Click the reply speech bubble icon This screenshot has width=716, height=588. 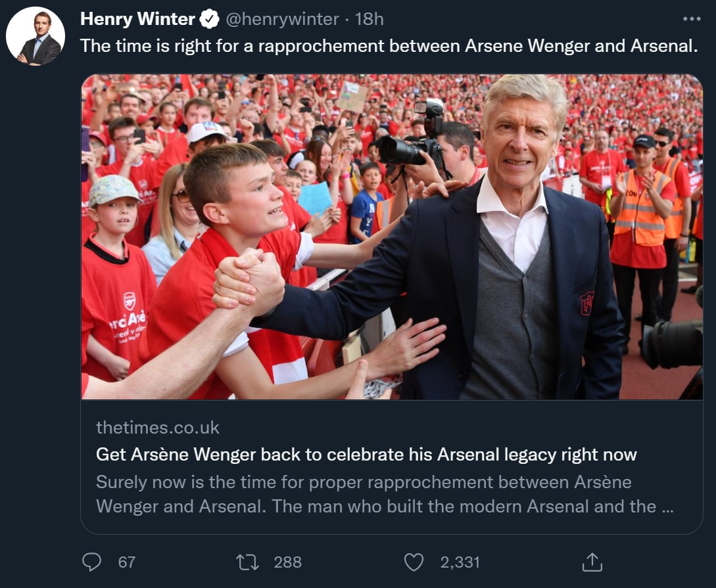tap(92, 562)
